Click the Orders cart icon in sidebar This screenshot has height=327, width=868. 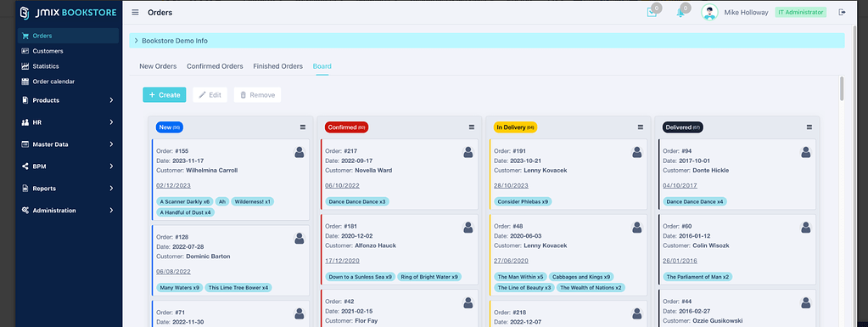25,36
